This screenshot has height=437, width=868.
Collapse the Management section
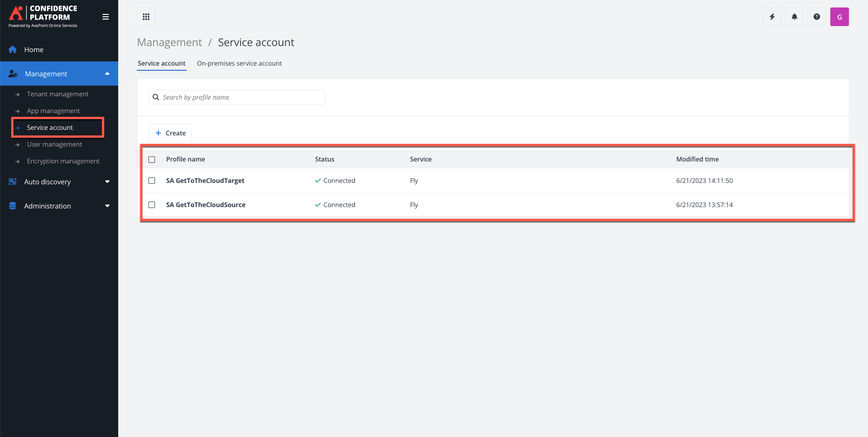pos(107,73)
